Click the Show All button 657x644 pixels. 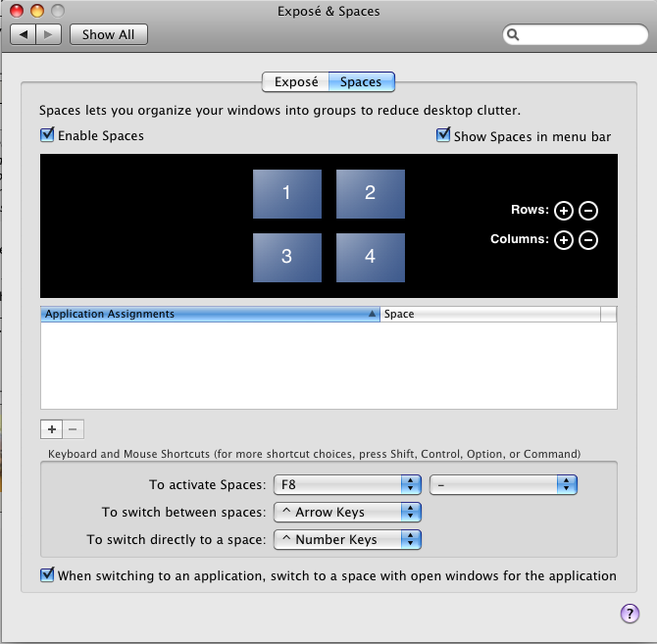point(109,34)
